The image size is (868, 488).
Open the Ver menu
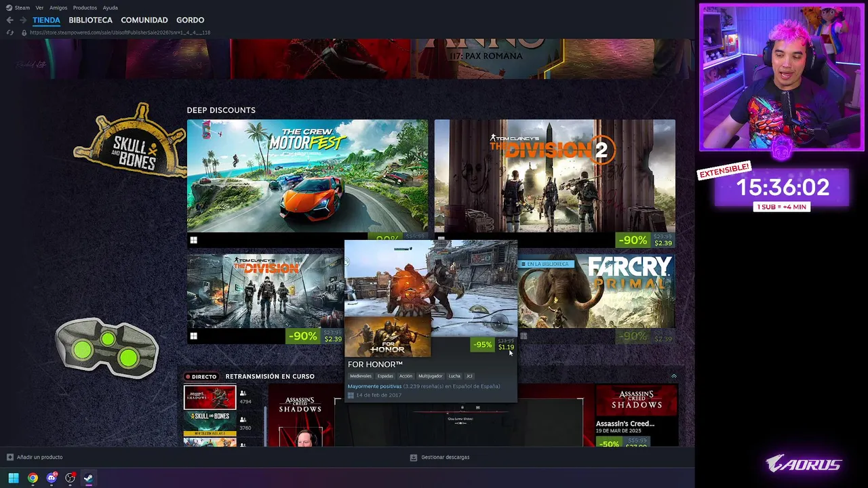[x=39, y=7]
